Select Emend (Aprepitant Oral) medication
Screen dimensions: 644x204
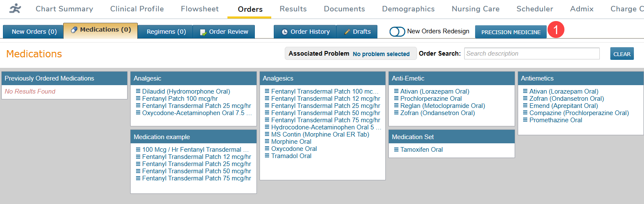[564, 106]
